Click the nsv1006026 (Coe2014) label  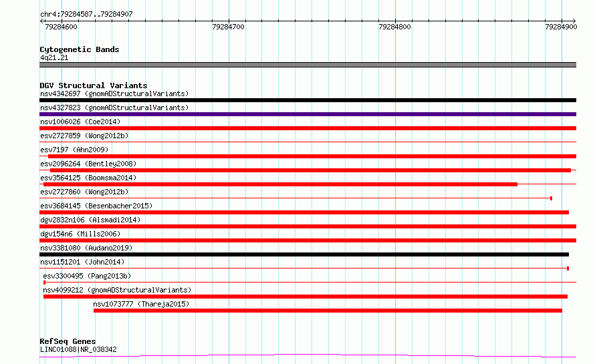[x=80, y=122]
